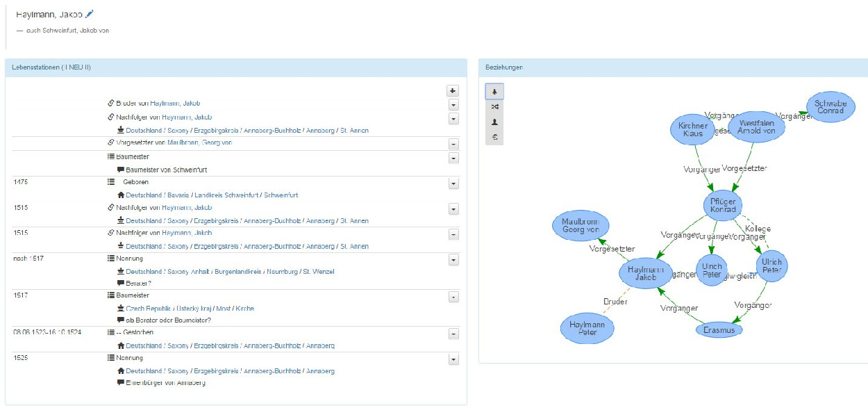Follow the Czech Republic / Most / Kirche link
868x408 pixels.
pyautogui.click(x=189, y=309)
